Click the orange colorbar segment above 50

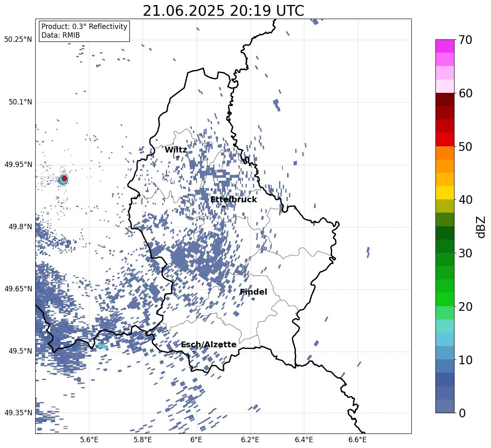tap(445, 153)
